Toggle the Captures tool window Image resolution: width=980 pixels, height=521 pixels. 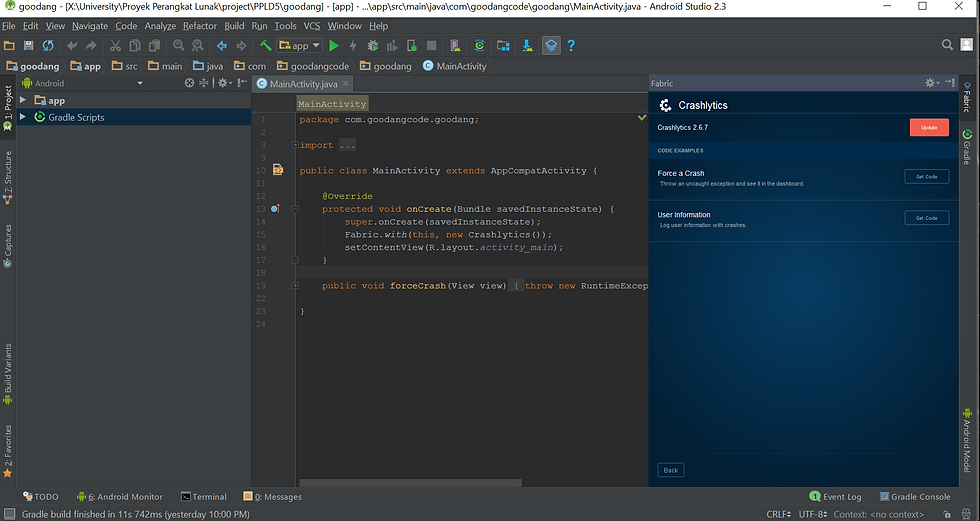point(8,246)
